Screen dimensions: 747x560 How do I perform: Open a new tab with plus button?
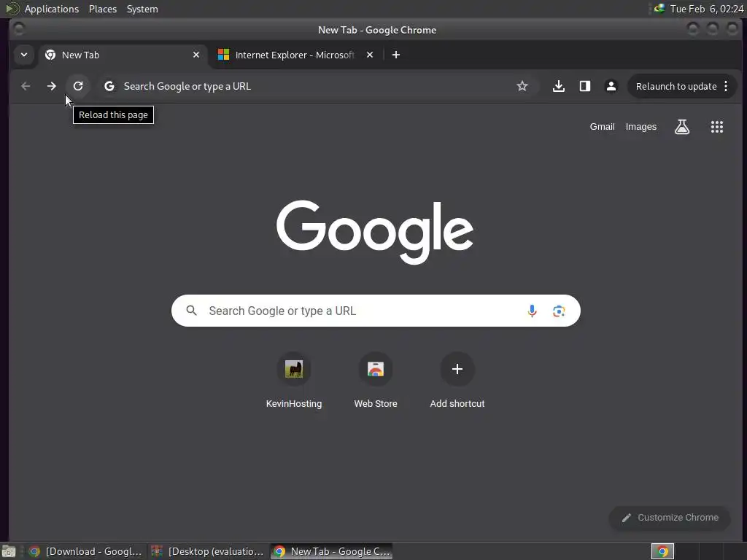(396, 55)
